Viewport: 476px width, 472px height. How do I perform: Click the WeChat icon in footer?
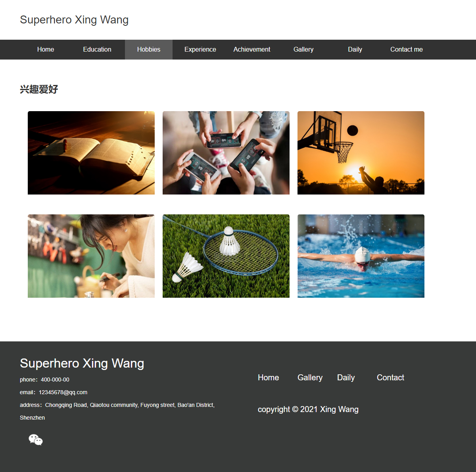pyautogui.click(x=36, y=440)
